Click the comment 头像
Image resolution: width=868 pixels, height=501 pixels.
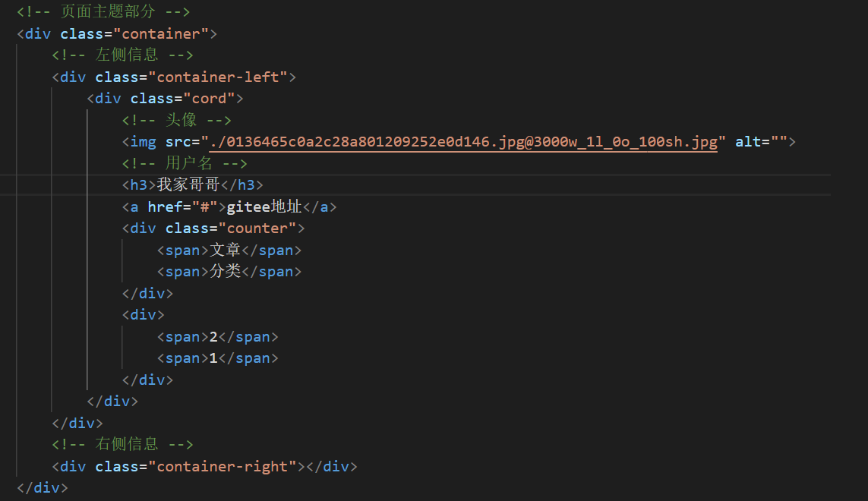[x=177, y=120]
